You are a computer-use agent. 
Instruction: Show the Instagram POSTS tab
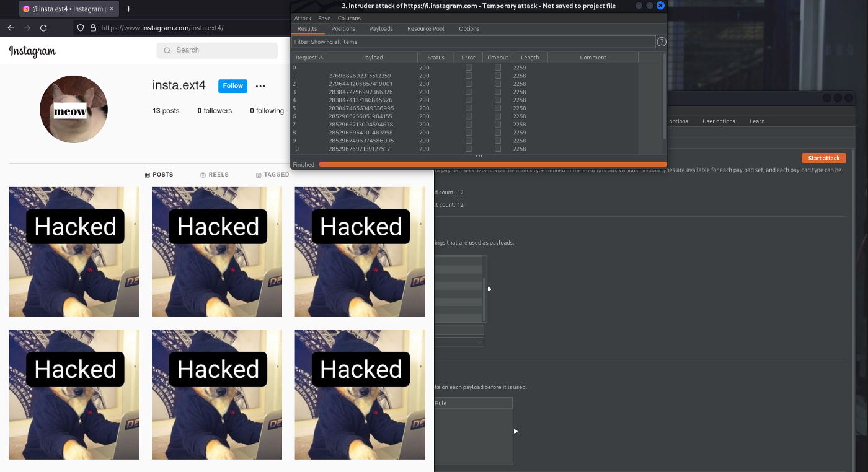[159, 175]
